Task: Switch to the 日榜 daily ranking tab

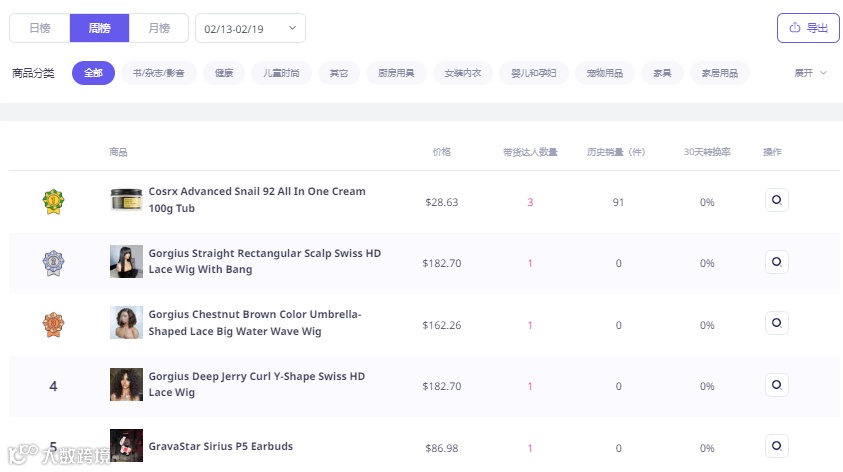Action: coord(40,28)
